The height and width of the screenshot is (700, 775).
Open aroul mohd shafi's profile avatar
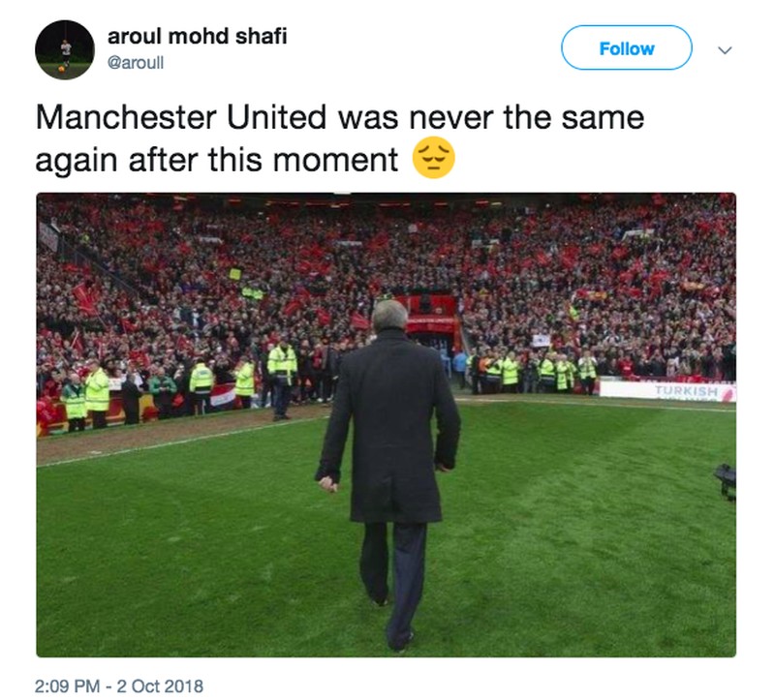[65, 49]
